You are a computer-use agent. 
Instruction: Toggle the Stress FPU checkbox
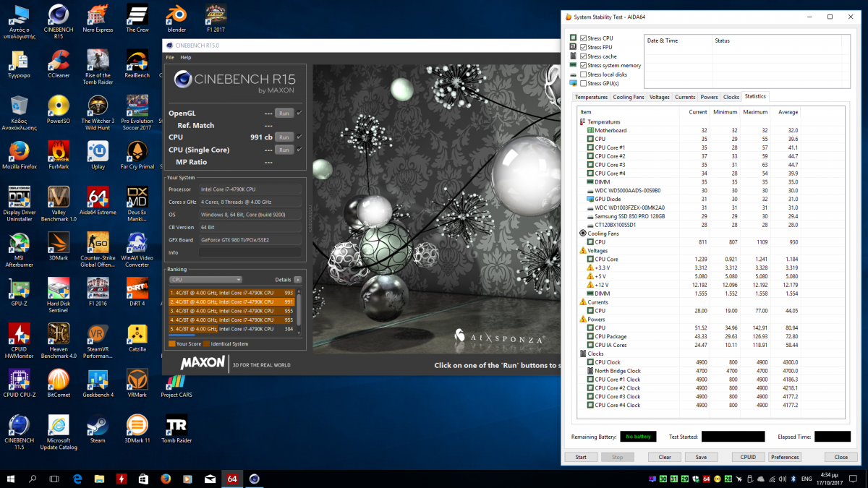[x=583, y=47]
